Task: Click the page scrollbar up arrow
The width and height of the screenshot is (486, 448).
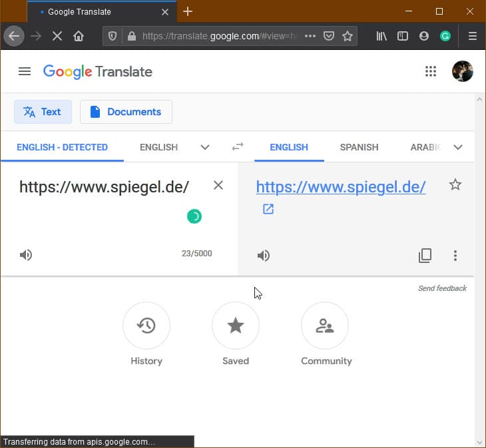Action: [x=479, y=99]
